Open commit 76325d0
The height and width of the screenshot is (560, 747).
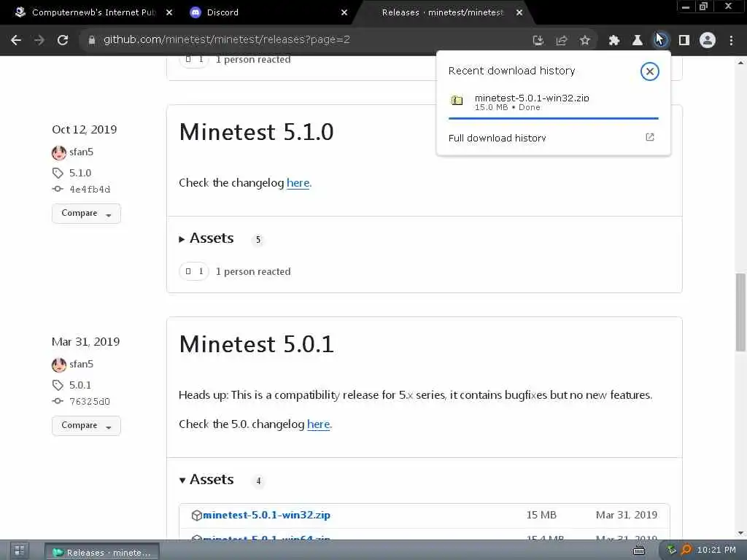click(x=90, y=402)
